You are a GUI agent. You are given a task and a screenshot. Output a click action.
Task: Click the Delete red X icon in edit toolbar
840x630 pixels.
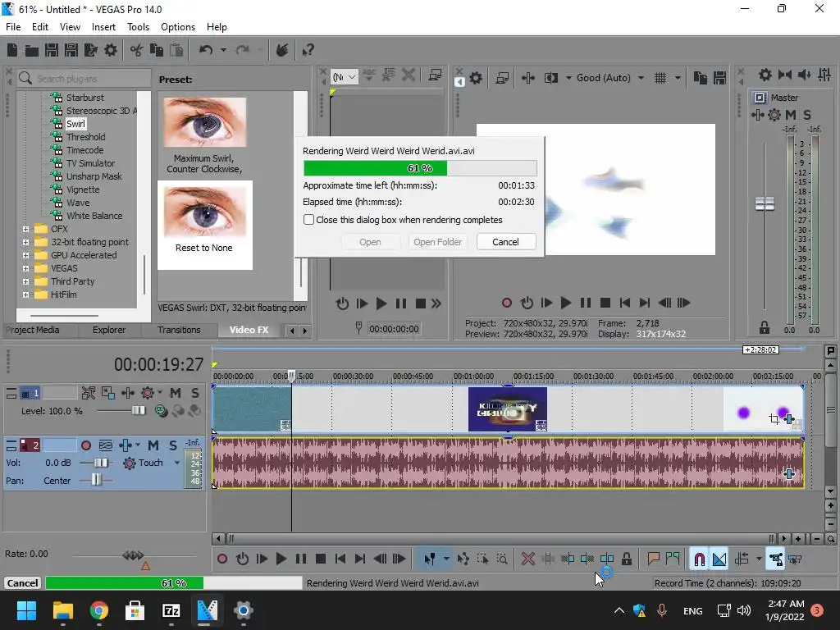pos(528,559)
